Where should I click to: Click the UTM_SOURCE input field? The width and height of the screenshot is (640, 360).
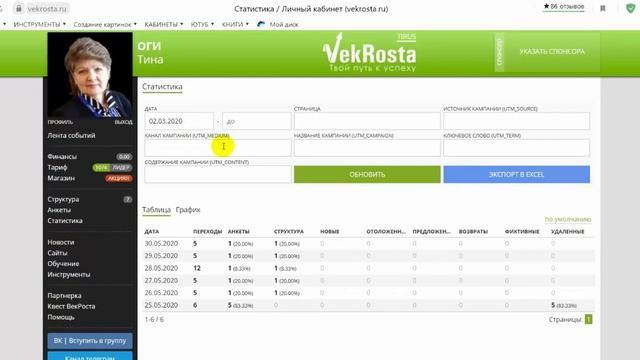click(516, 121)
